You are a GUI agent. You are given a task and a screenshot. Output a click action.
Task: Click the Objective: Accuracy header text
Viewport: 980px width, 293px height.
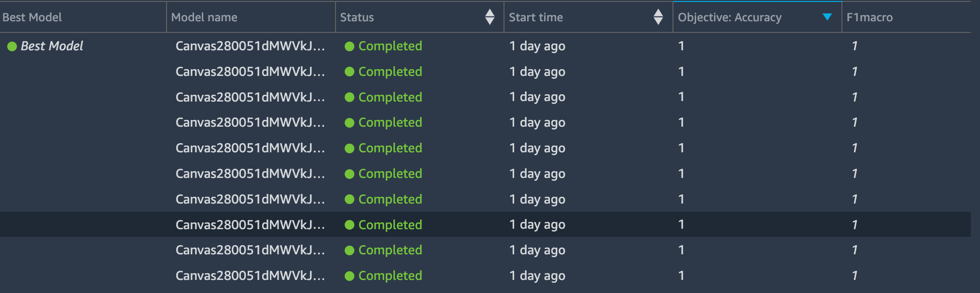tap(729, 17)
